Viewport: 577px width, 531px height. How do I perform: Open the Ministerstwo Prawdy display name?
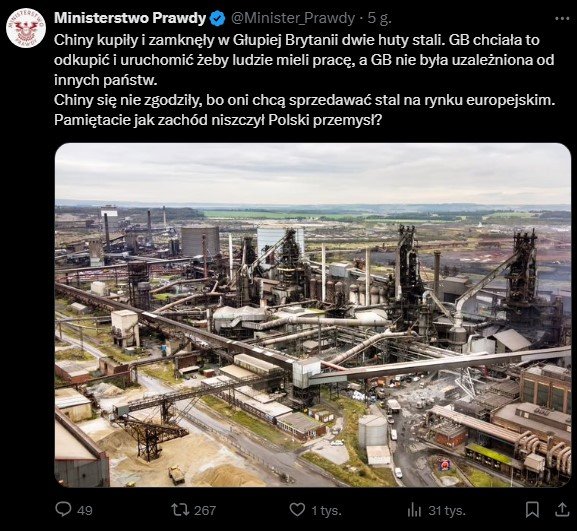tap(130, 18)
